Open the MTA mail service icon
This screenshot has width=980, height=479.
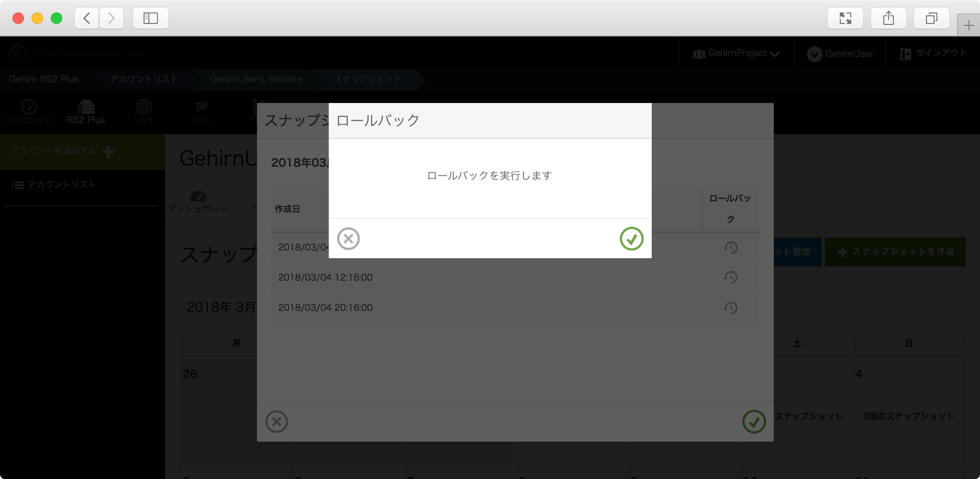(x=200, y=112)
